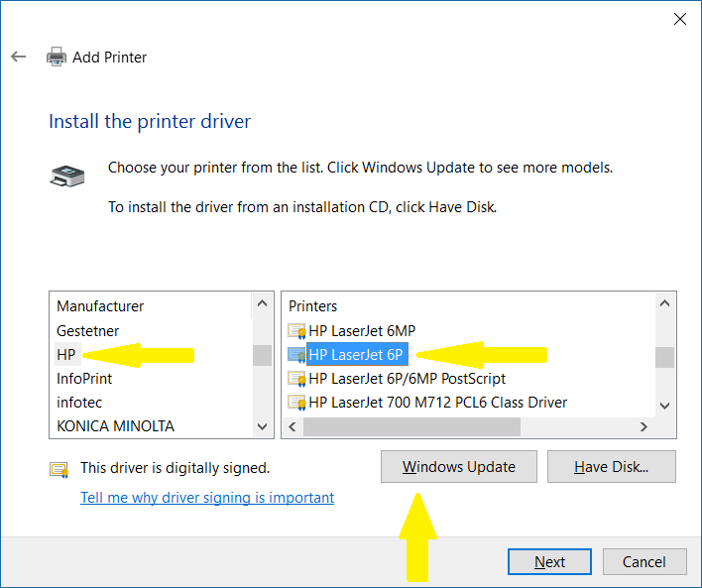Image resolution: width=702 pixels, height=588 pixels.
Task: Click the Add Printer title icon
Action: pyautogui.click(x=57, y=57)
